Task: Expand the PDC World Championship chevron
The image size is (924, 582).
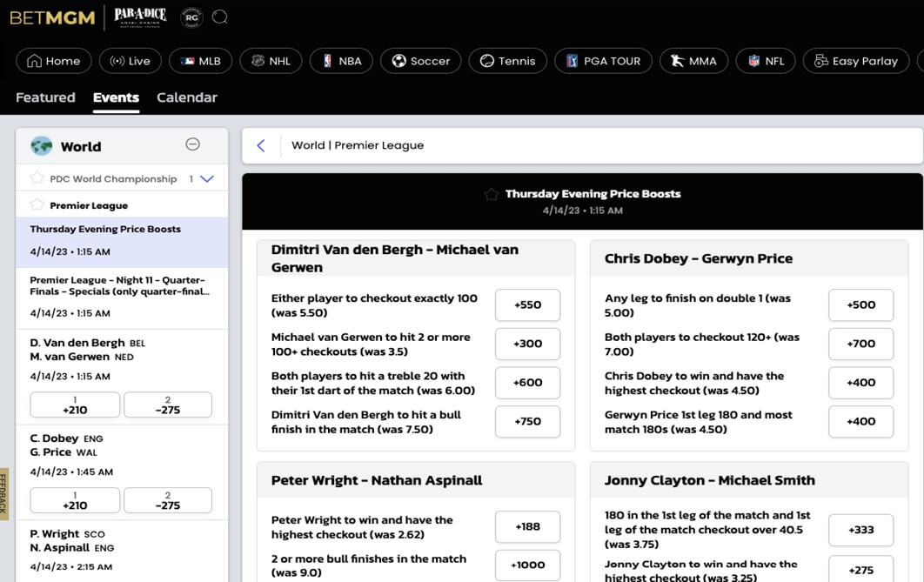Action: pyautogui.click(x=207, y=178)
